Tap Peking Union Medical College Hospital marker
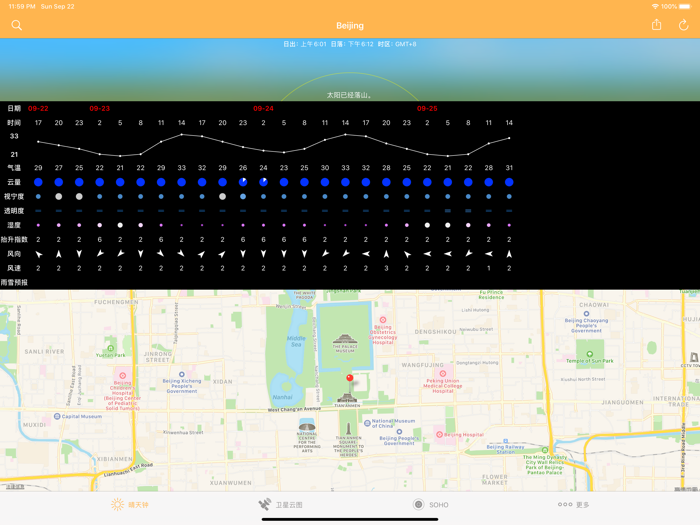Image resolution: width=700 pixels, height=525 pixels. (x=442, y=374)
